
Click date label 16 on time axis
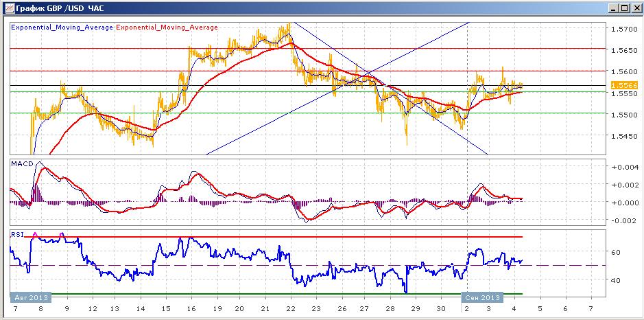(191, 308)
